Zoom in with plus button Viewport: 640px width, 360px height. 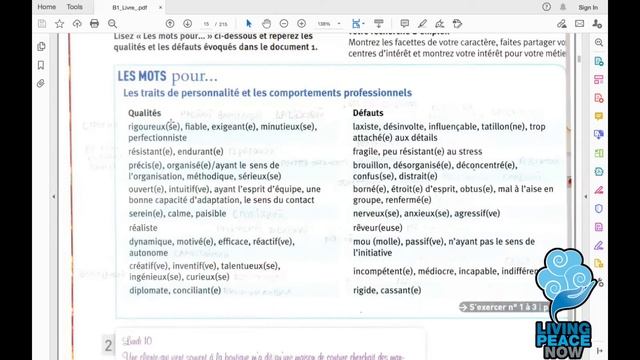coord(302,24)
